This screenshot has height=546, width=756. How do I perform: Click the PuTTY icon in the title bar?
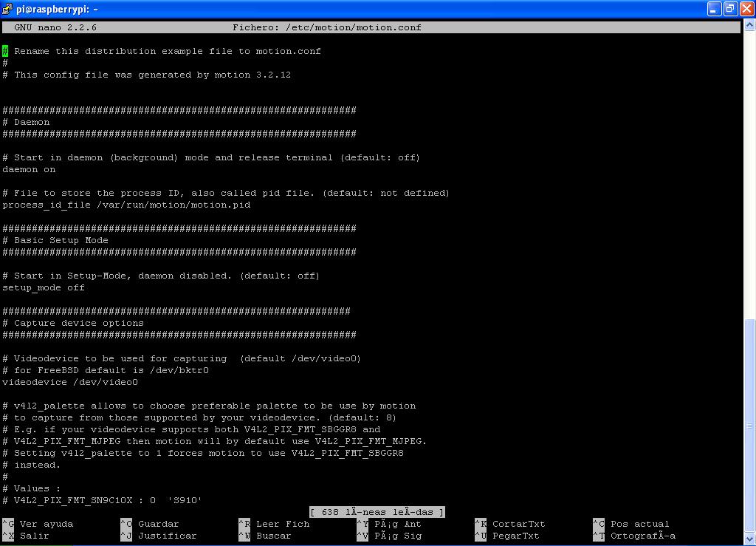tap(8, 9)
